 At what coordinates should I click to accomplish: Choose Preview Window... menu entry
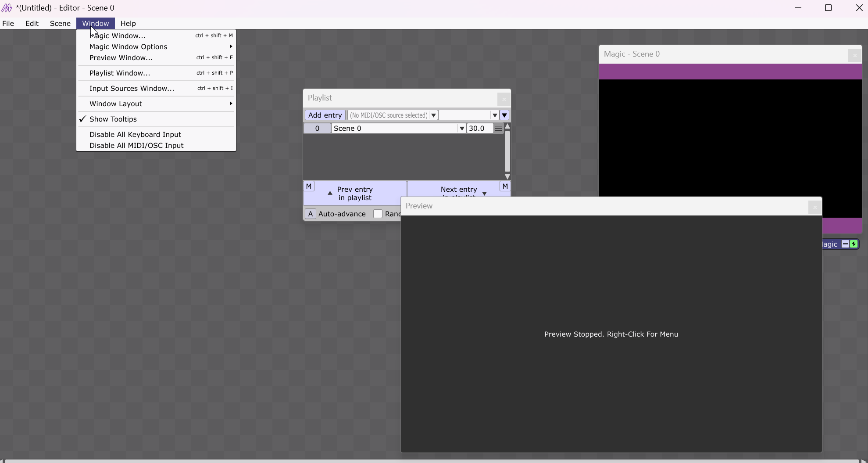click(156, 57)
